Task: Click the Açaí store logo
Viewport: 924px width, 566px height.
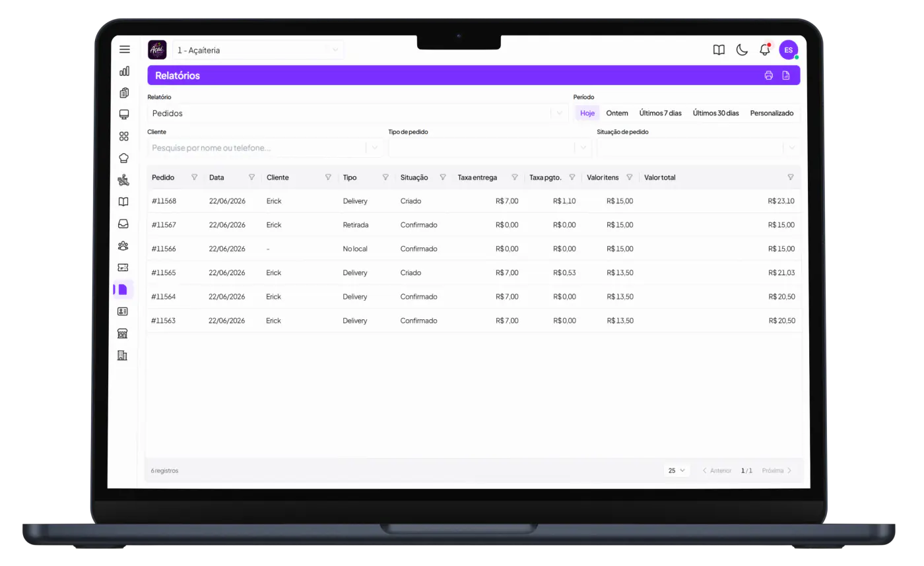Action: coord(157,50)
